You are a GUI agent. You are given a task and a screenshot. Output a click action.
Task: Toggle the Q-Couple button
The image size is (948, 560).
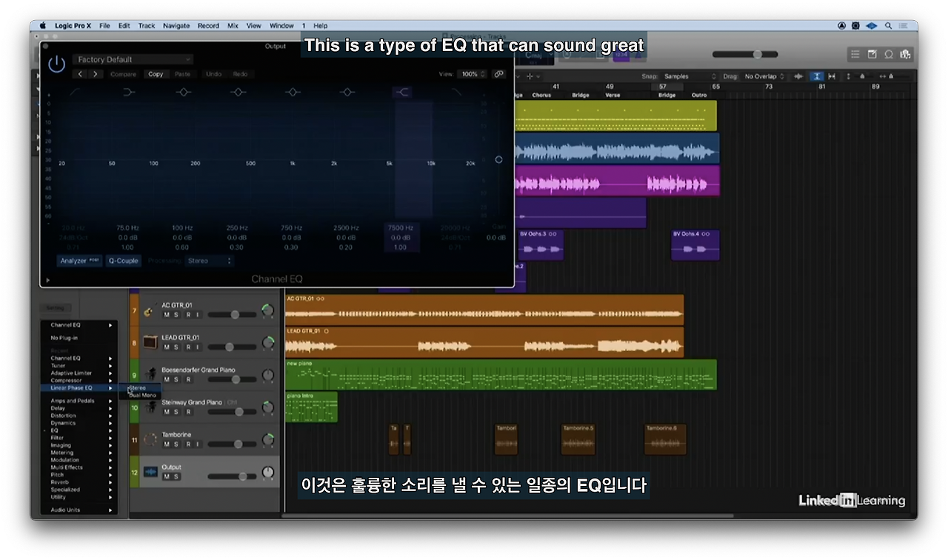coord(123,261)
